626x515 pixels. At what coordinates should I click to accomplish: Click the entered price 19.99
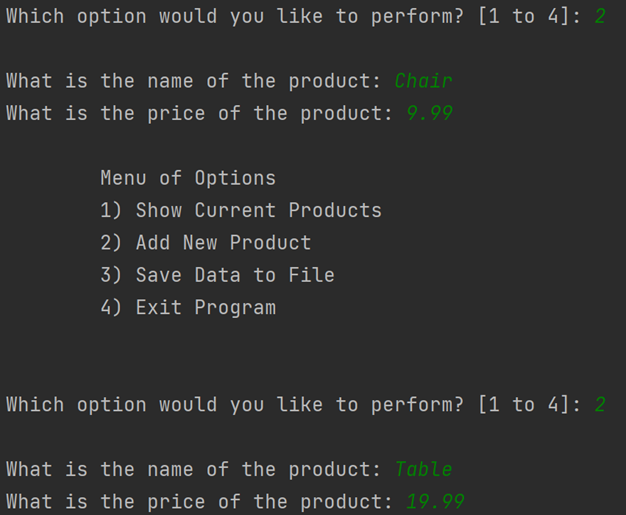435,501
